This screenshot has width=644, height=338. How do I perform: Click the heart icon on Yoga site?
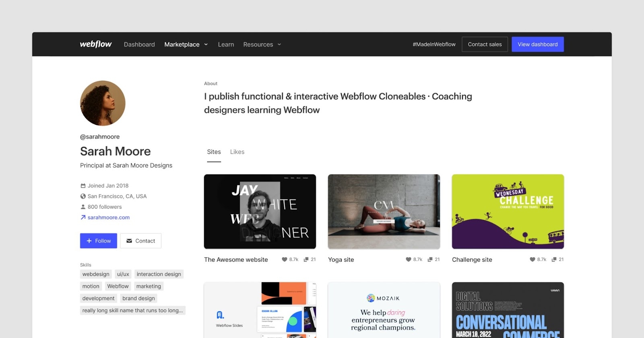click(x=409, y=260)
